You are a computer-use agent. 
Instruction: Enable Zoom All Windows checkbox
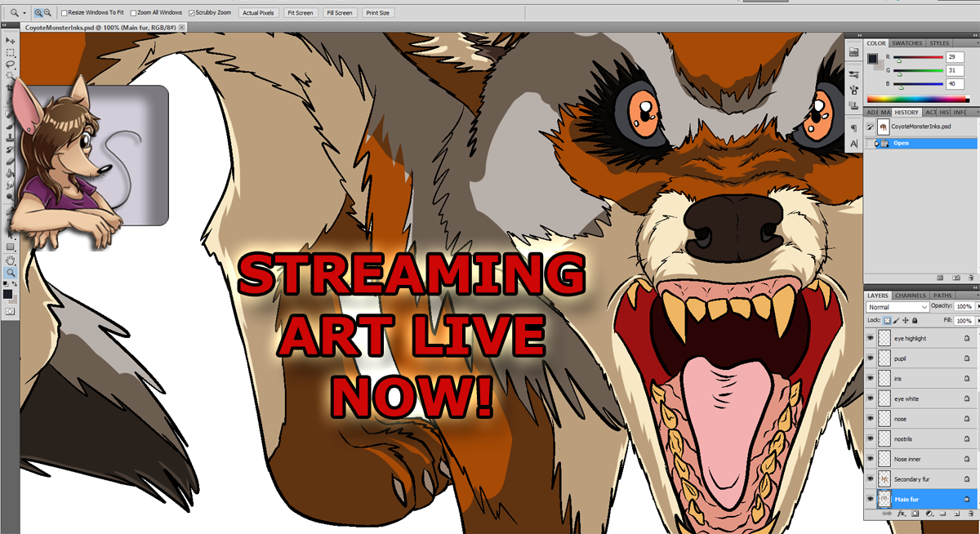point(133,13)
